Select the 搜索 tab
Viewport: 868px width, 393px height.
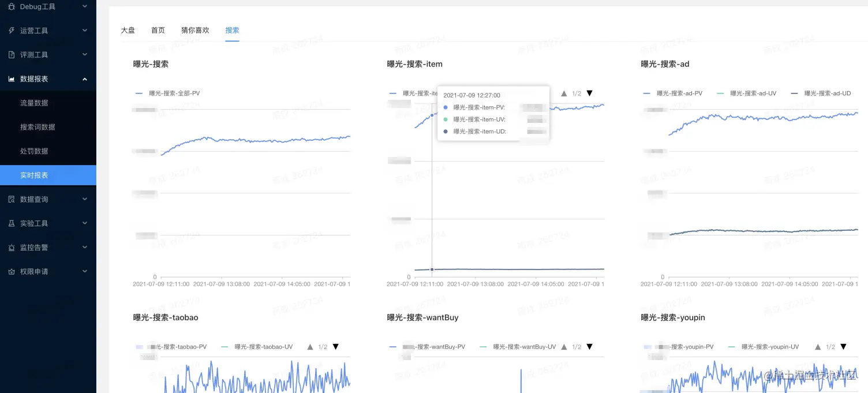232,30
